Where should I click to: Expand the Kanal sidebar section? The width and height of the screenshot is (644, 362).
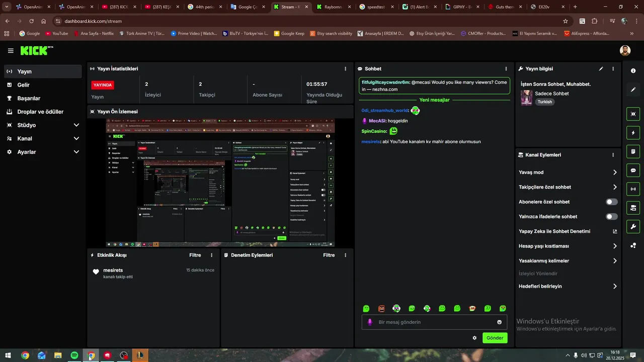pyautogui.click(x=76, y=139)
